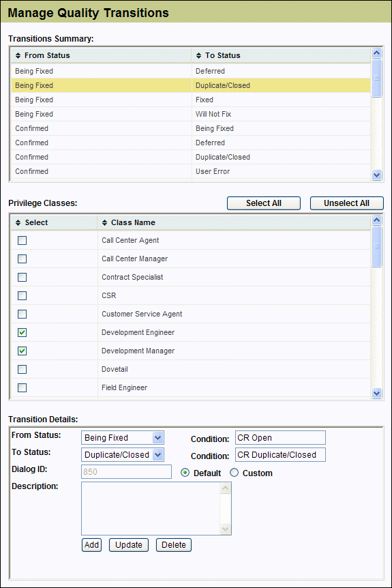This screenshot has width=392, height=588.
Task: Click Privilege Classes scroll down arrow
Action: tap(376, 393)
